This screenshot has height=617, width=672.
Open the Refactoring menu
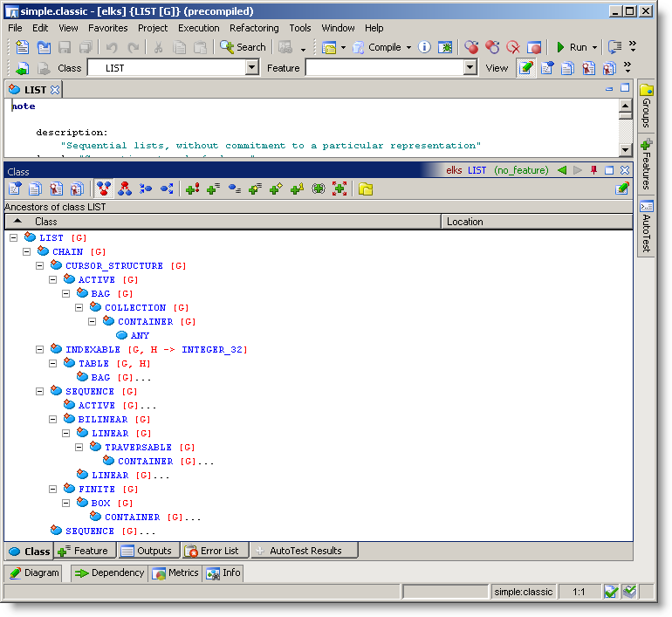[x=254, y=28]
